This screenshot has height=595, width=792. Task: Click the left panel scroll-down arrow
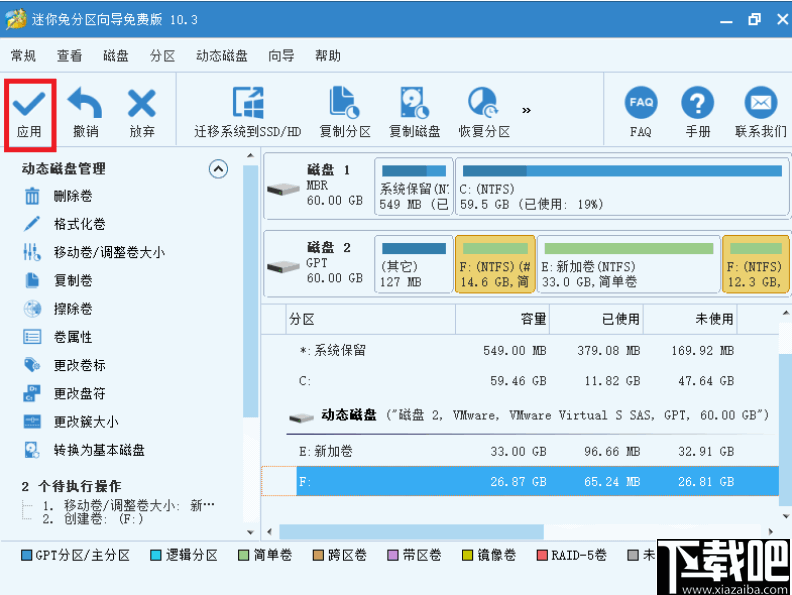click(251, 532)
